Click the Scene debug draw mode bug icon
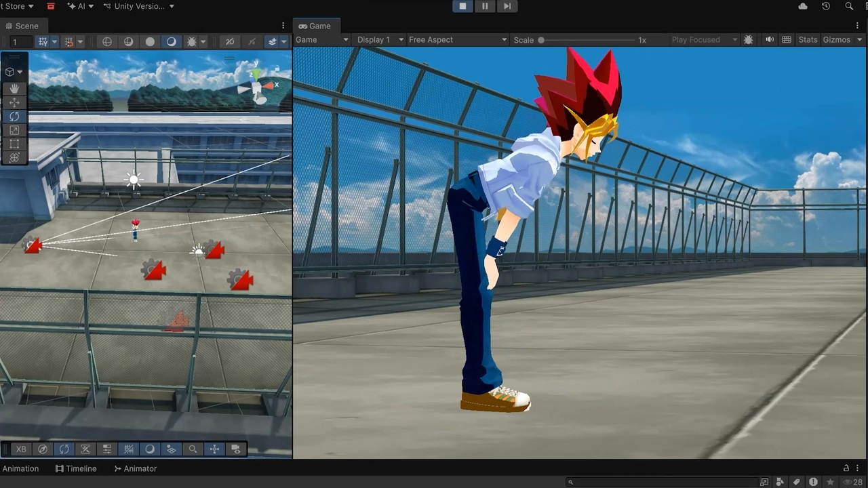Viewport: 868px width, 488px height. pyautogui.click(x=192, y=41)
